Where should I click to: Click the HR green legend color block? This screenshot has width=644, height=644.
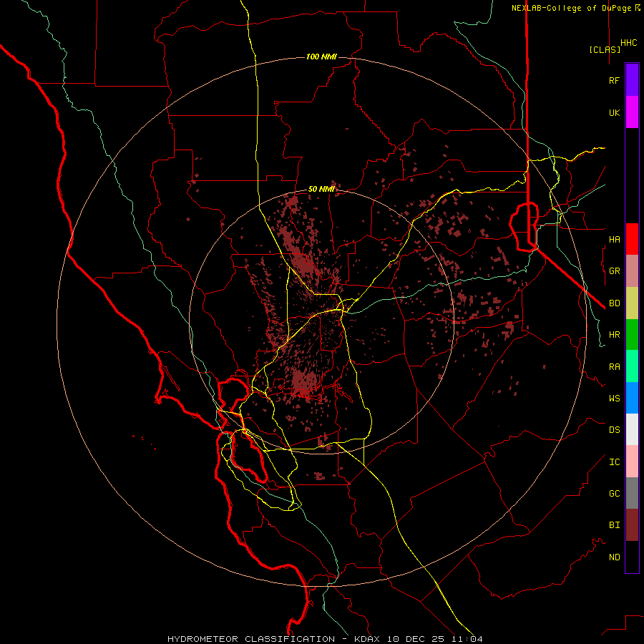632,335
